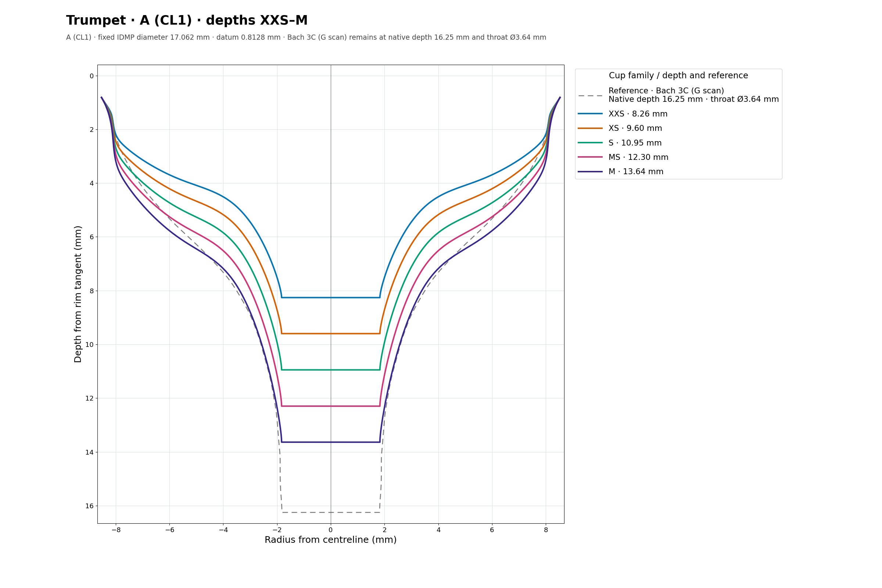Click the x-axis tick label −4
Image resolution: width=882 pixels, height=588 pixels.
pyautogui.click(x=223, y=530)
